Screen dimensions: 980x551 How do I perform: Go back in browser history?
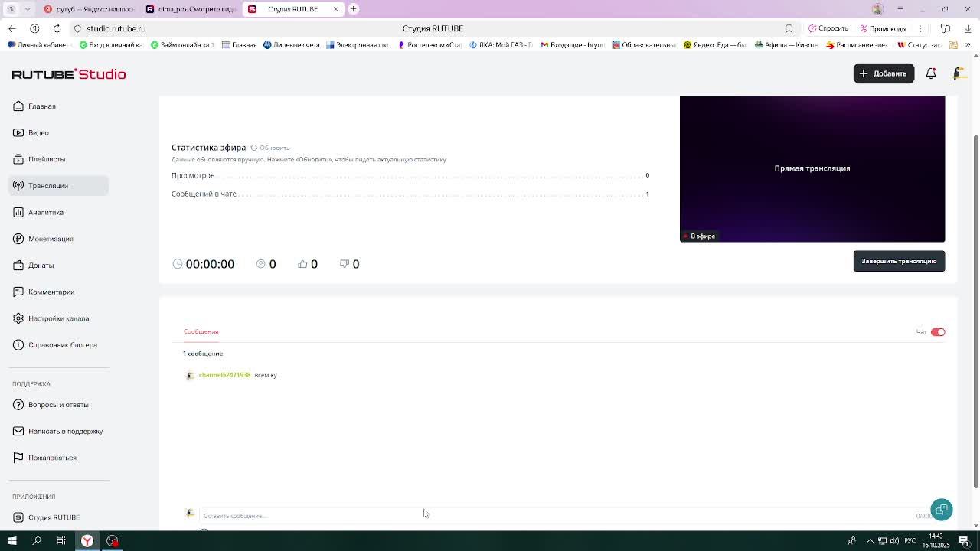(x=12, y=28)
